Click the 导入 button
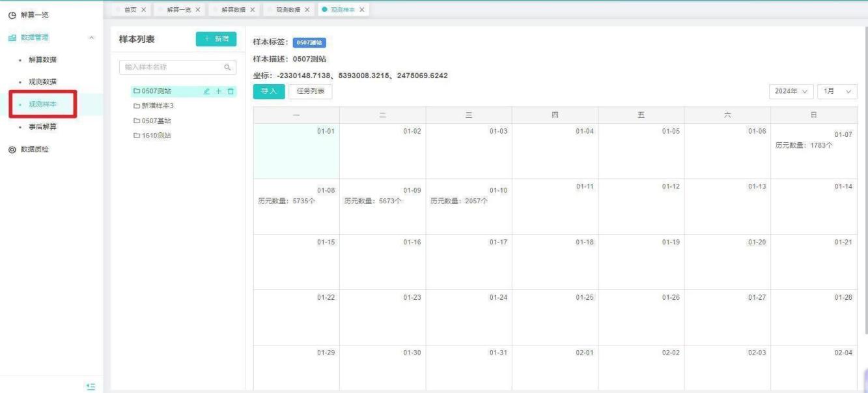Viewport: 868px width, 393px height. (x=268, y=92)
